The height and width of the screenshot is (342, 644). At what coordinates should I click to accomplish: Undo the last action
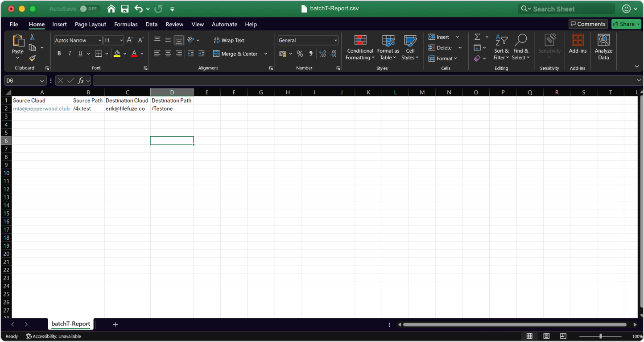tap(139, 8)
